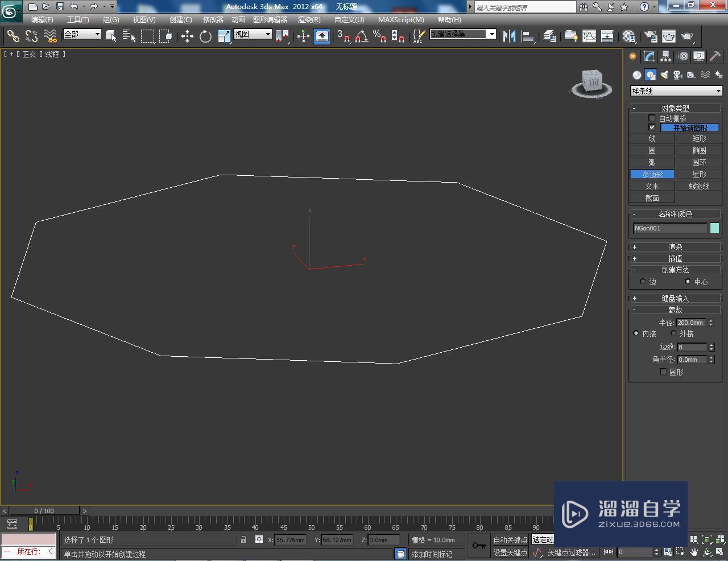This screenshot has height=561, width=728.
Task: Expand the 渲染 rollout
Action: tap(675, 247)
